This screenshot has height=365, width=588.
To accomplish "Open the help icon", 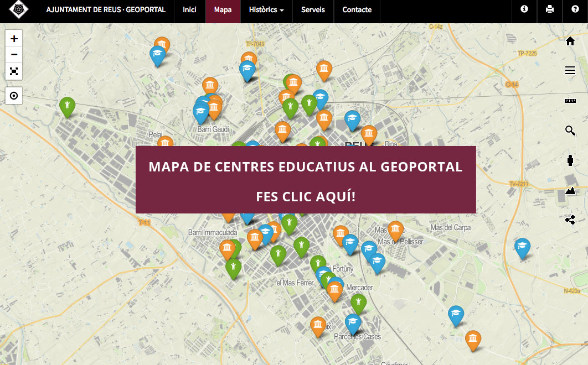I will (574, 10).
